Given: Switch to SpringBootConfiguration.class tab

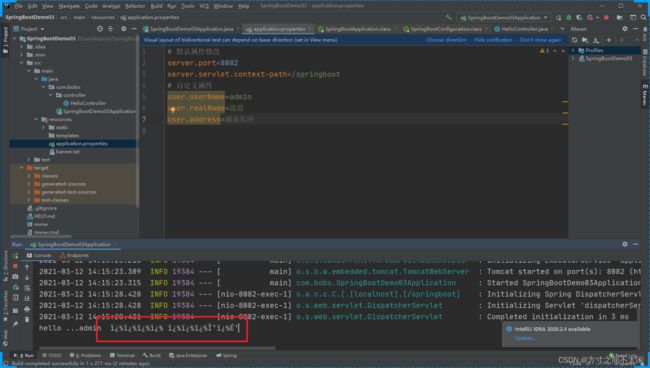Looking at the screenshot, I should [x=442, y=29].
